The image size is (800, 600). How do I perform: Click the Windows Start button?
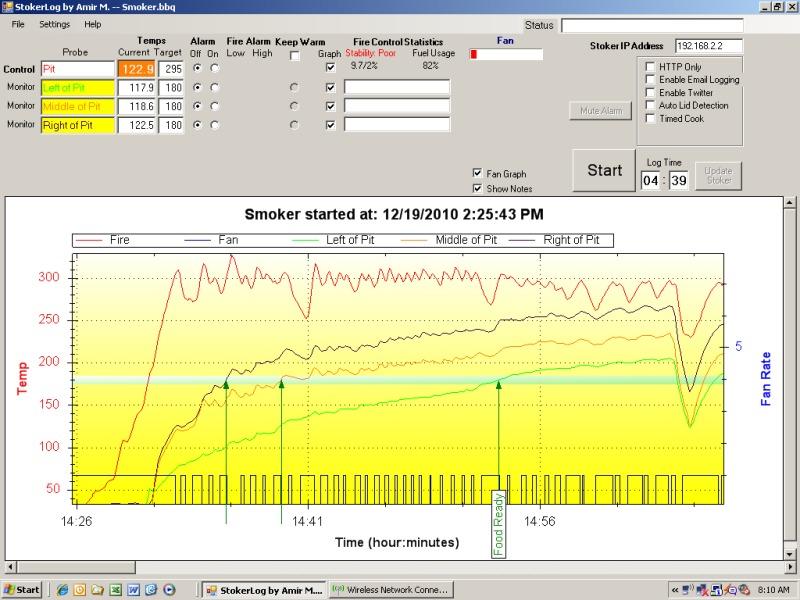22,590
